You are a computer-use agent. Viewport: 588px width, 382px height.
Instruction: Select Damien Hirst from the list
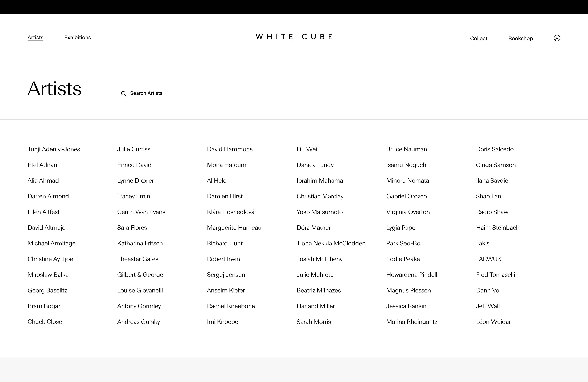(225, 196)
